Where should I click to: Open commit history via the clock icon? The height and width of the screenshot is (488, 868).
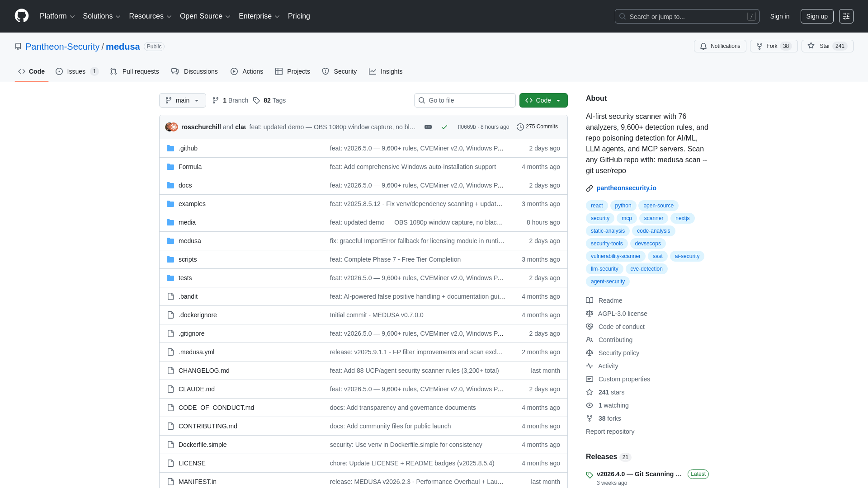pos(520,127)
